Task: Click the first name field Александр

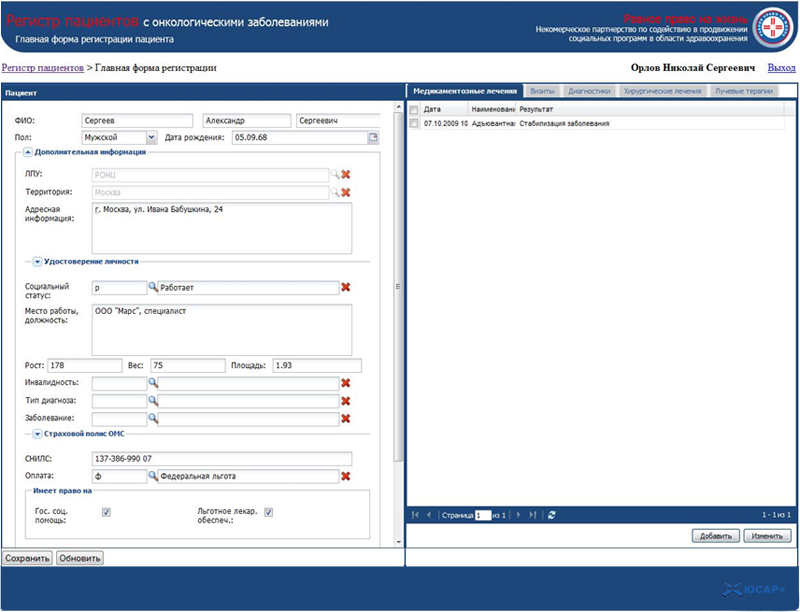Action: tap(246, 121)
